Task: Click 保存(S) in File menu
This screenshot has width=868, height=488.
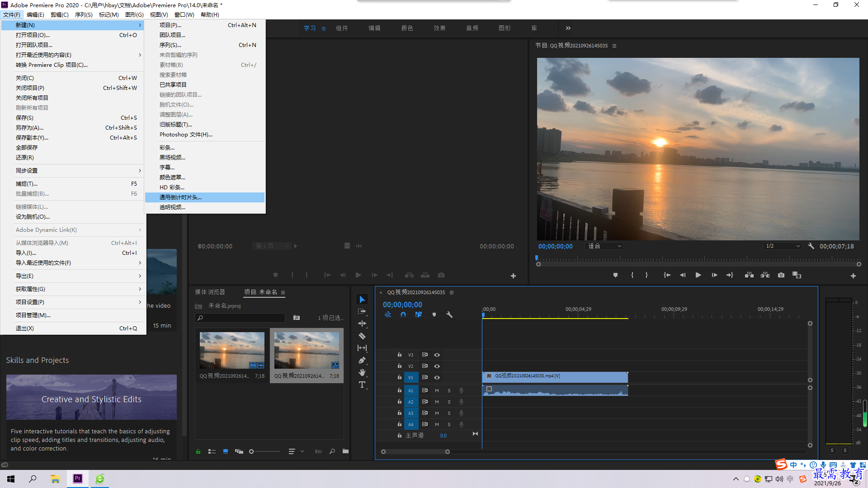Action: click(73, 118)
